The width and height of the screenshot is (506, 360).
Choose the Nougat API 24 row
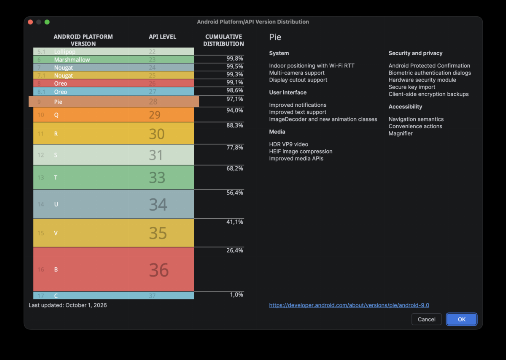pos(113,67)
